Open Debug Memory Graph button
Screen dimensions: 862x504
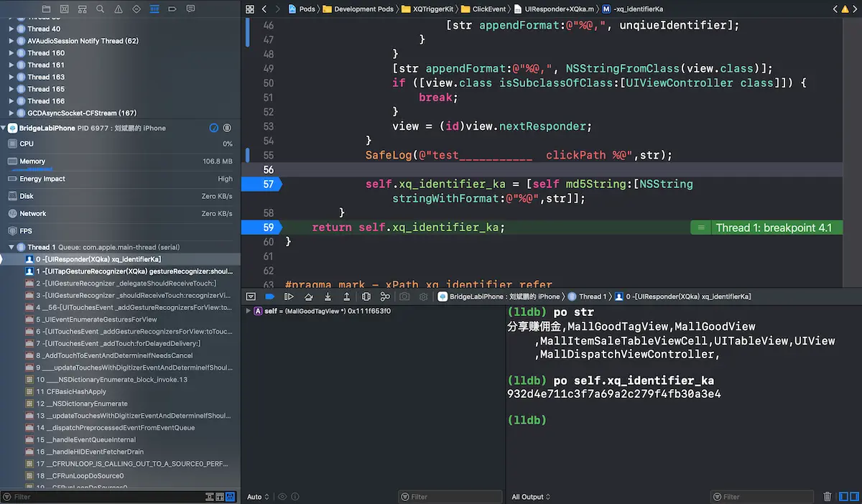click(385, 297)
